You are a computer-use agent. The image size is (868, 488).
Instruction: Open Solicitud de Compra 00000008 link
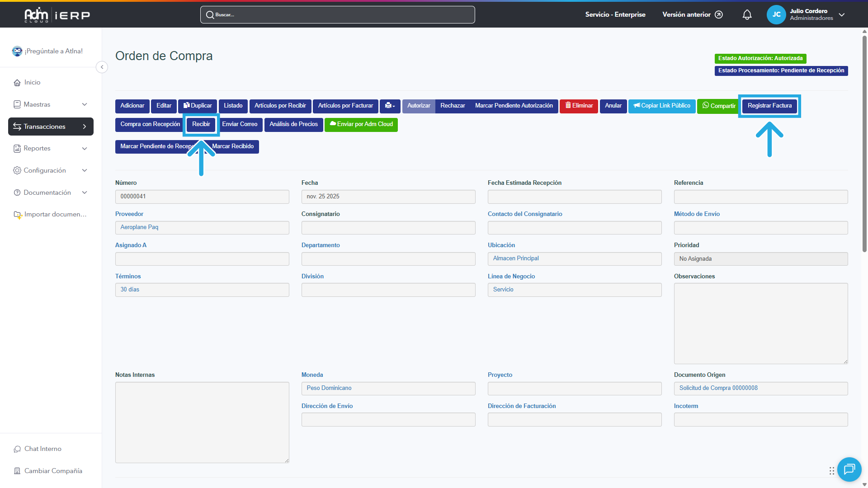pos(718,388)
